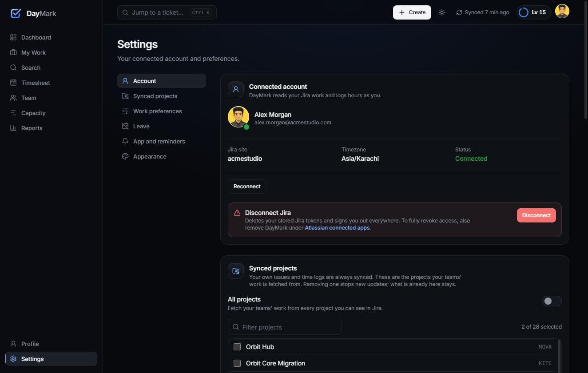
Task: Click the Asia/Karachi timezone value
Action: point(360,159)
